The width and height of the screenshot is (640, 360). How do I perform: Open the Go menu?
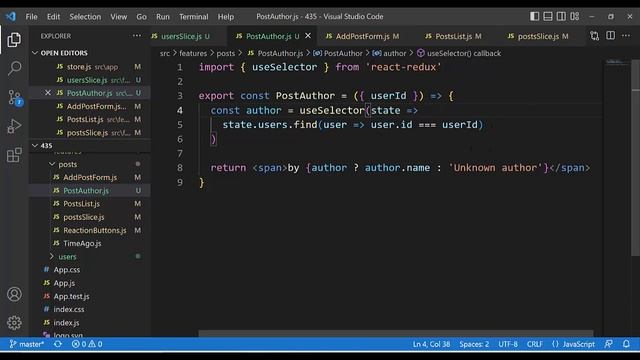point(141,17)
